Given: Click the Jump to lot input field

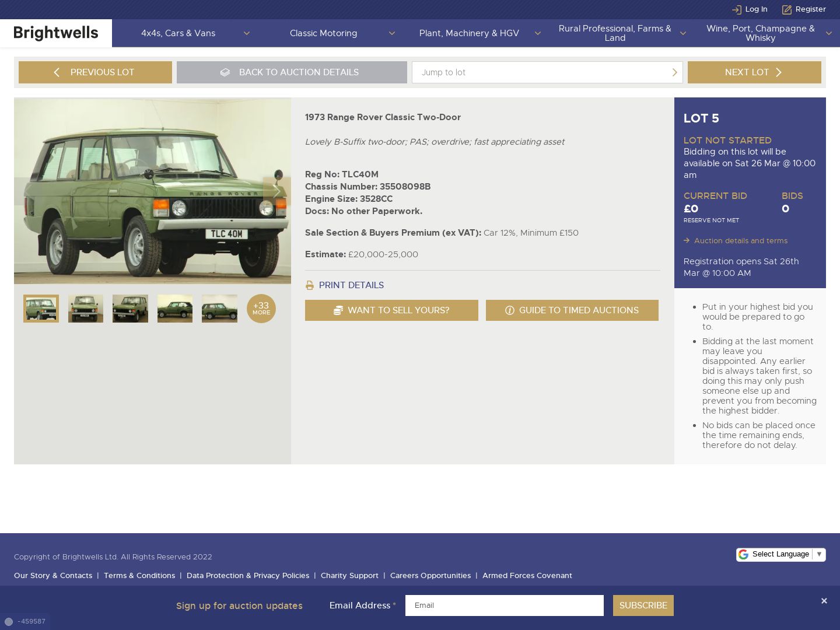Looking at the screenshot, I should click(x=547, y=72).
